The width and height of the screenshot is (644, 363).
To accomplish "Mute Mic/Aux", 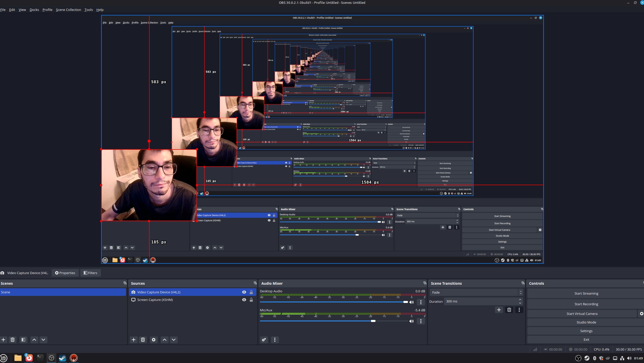I will point(412,321).
